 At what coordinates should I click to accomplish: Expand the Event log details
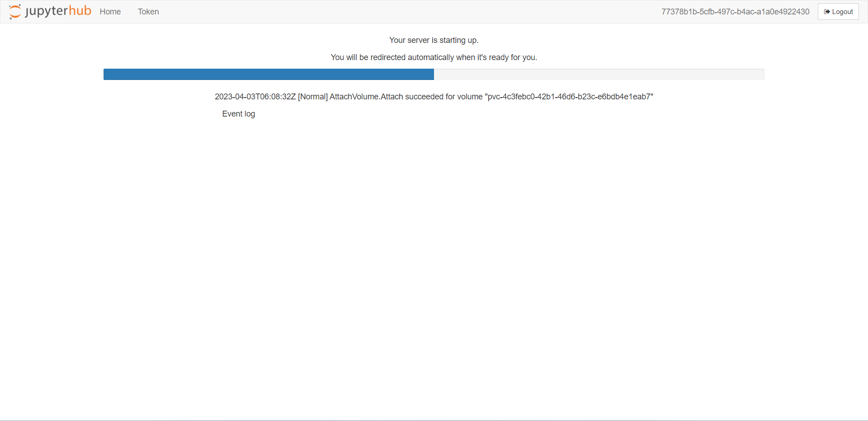tap(238, 114)
